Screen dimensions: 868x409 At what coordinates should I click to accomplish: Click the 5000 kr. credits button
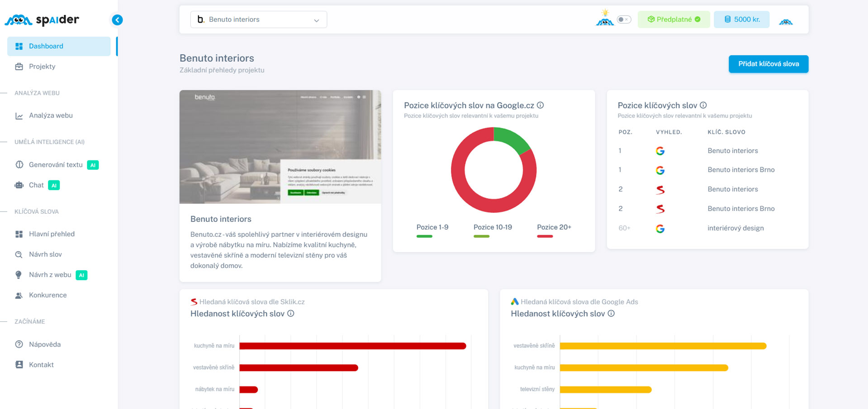[741, 19]
